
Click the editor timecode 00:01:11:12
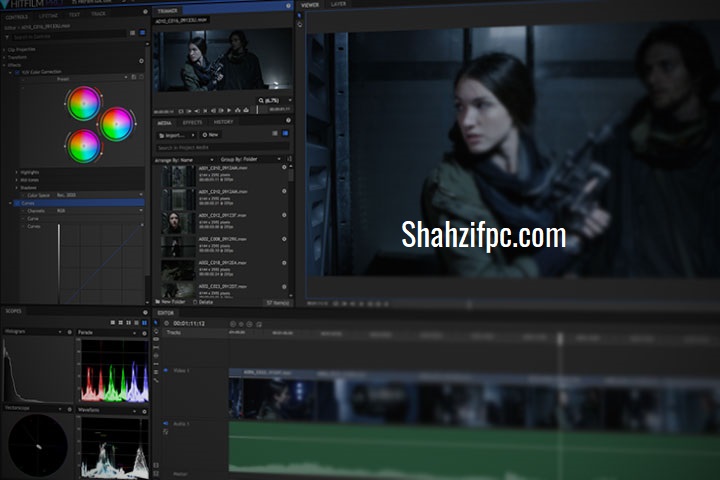coord(189,324)
